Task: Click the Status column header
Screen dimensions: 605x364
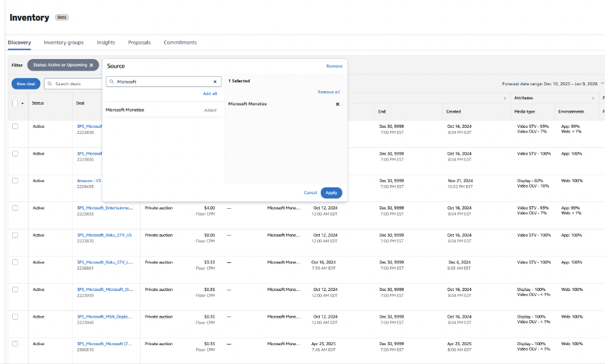Action: tap(38, 103)
